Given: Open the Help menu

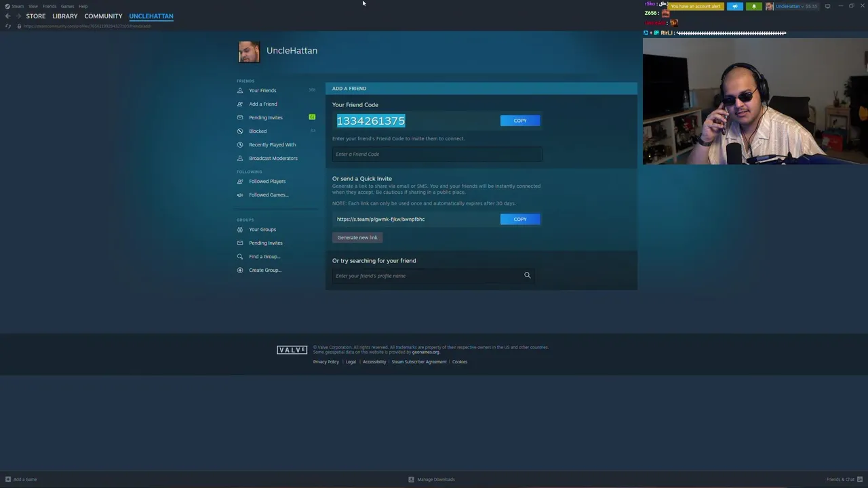Looking at the screenshot, I should [x=83, y=6].
